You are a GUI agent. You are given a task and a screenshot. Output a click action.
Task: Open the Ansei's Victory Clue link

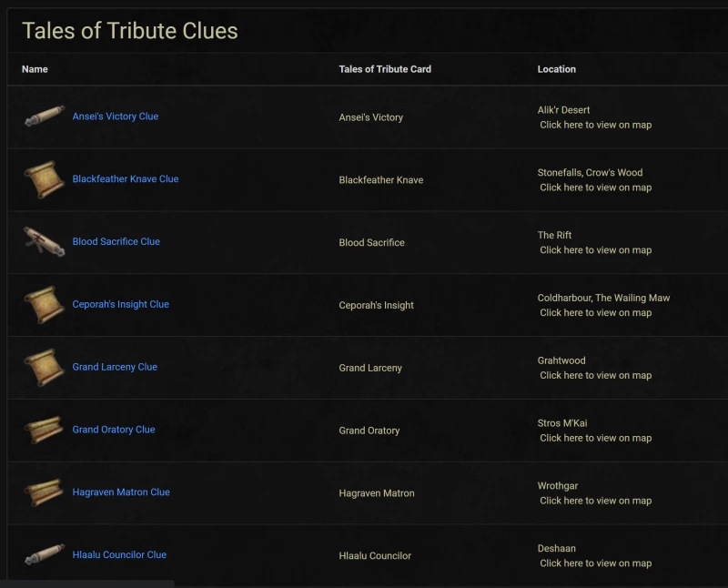[116, 117]
